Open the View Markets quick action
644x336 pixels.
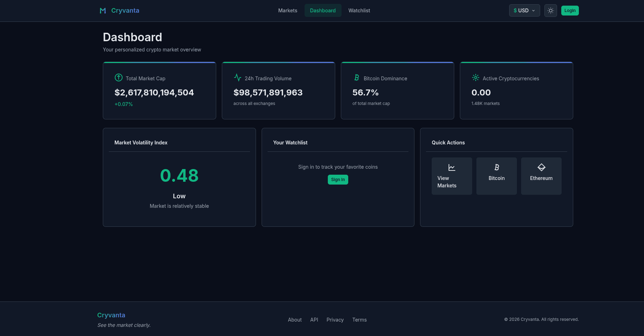pos(452,176)
